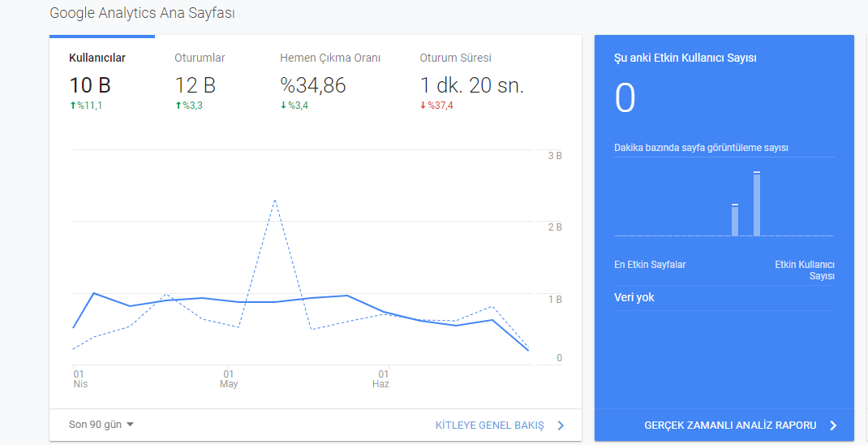This screenshot has height=445, width=868.
Task: Click the Etkin Kullanıcı Sayısı column header
Action: [x=805, y=270]
